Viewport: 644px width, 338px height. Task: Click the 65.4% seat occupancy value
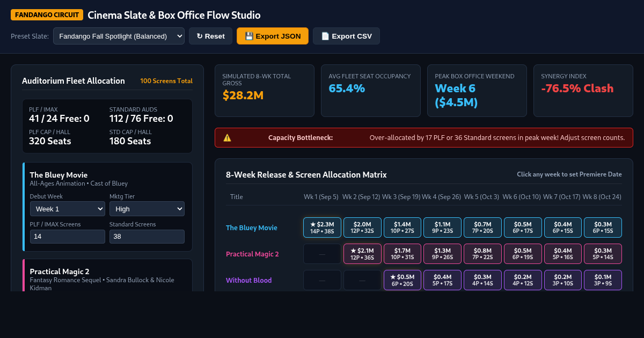tap(347, 89)
